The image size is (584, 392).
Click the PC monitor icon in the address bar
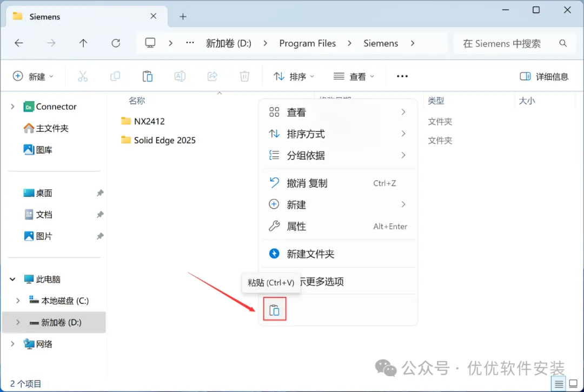click(150, 43)
